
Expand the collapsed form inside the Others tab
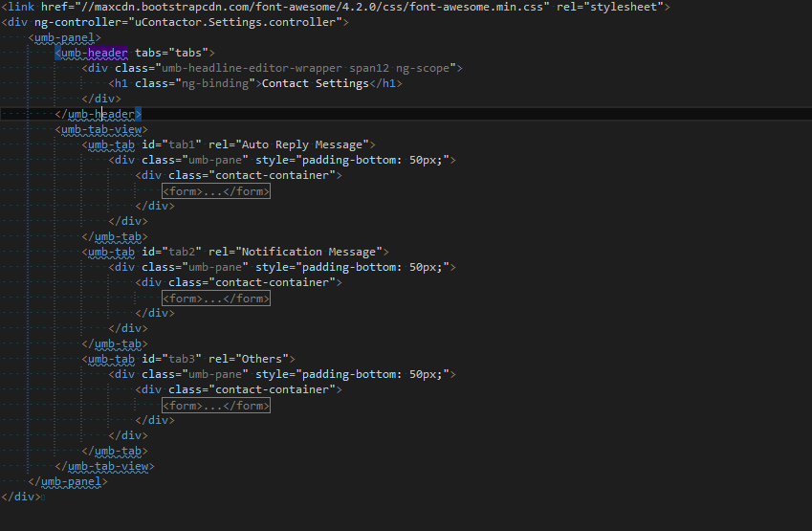[x=216, y=406]
